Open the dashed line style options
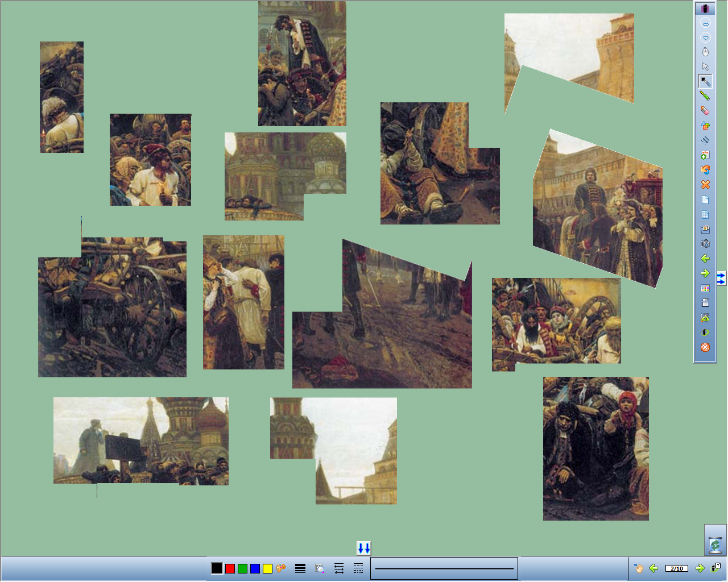 coord(358,568)
